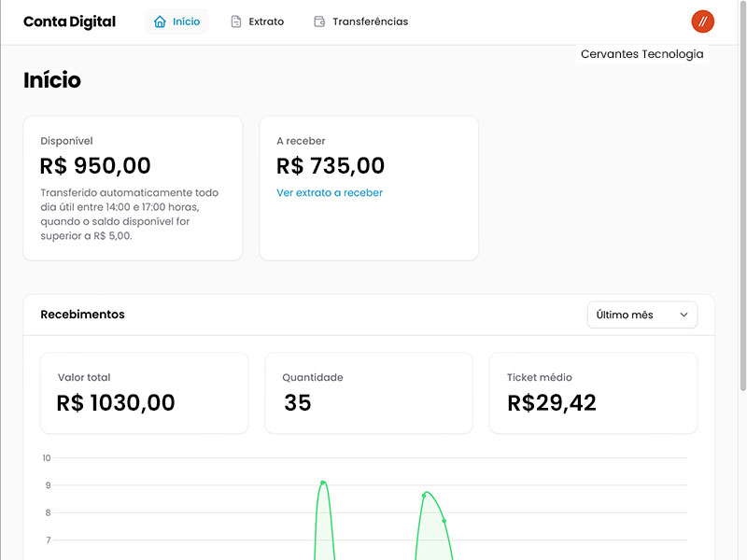Select the Quantidade card showing 35
Image resolution: width=747 pixels, height=560 pixels.
[369, 393]
